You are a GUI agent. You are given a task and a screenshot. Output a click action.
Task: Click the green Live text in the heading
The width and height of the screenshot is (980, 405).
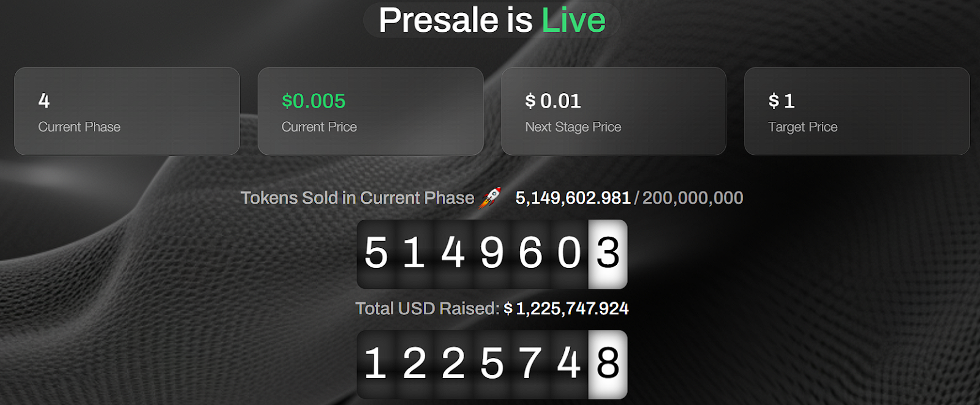pos(573,19)
